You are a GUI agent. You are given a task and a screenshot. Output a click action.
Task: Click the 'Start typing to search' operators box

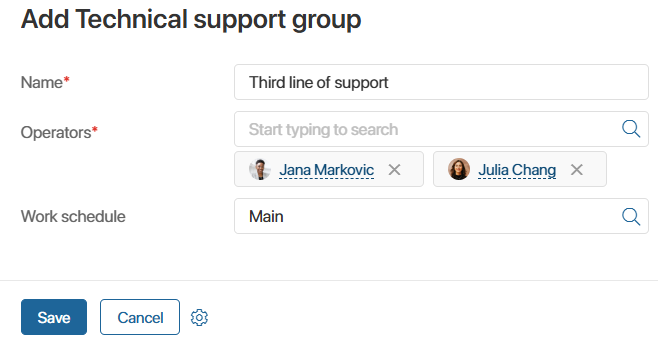pos(441,129)
